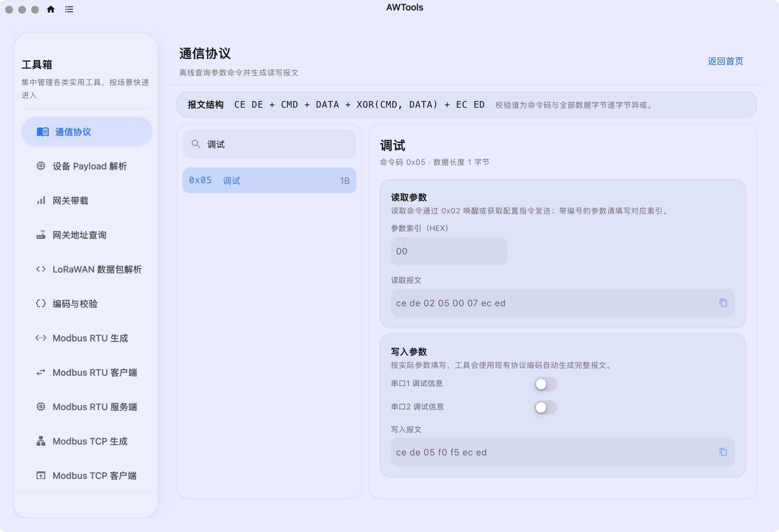Click the Modbus RTU 生成 icon
This screenshot has width=779, height=532.
pos(41,338)
